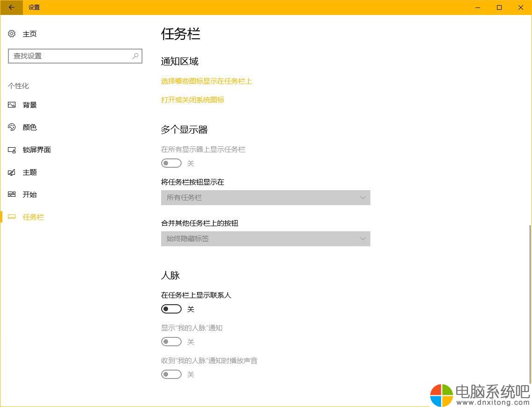Click the 背景 picture icon
This screenshot has width=532, height=407.
click(x=12, y=105)
